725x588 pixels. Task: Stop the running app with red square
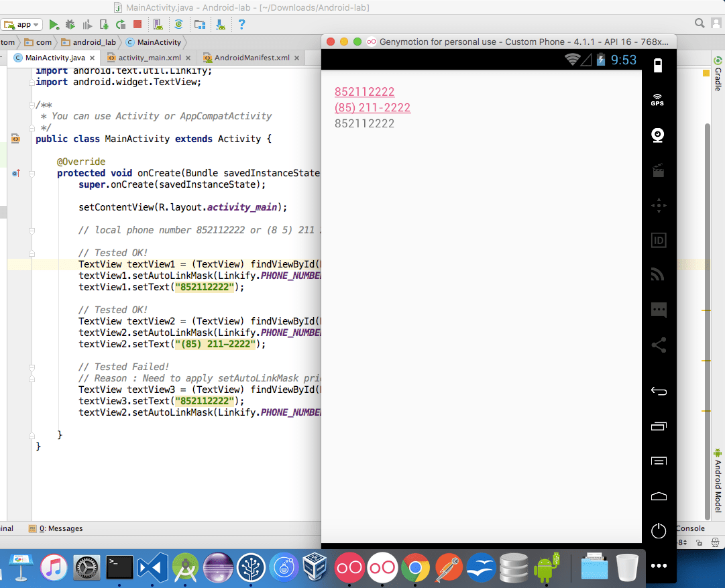point(137,24)
